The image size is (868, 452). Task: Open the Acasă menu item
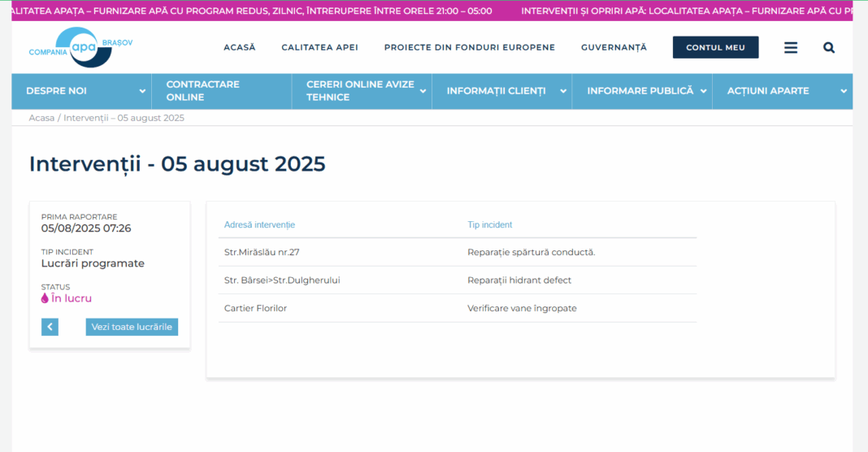pyautogui.click(x=240, y=48)
